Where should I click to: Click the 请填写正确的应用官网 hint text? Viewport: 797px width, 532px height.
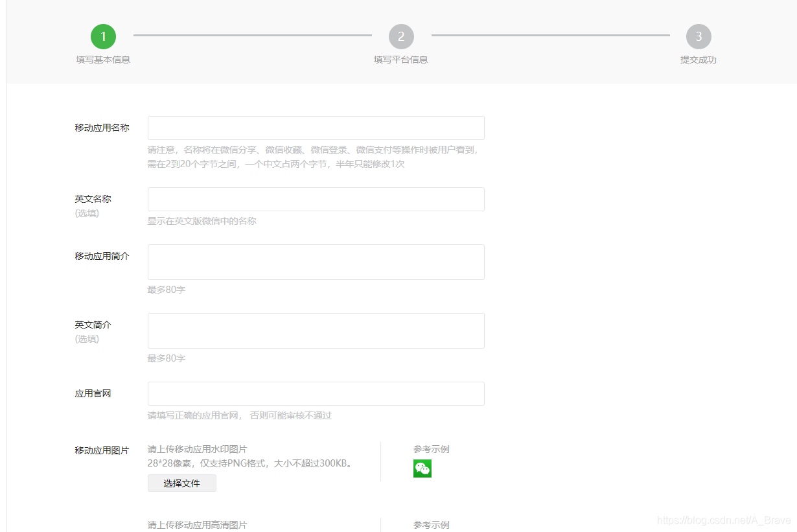tap(240, 415)
